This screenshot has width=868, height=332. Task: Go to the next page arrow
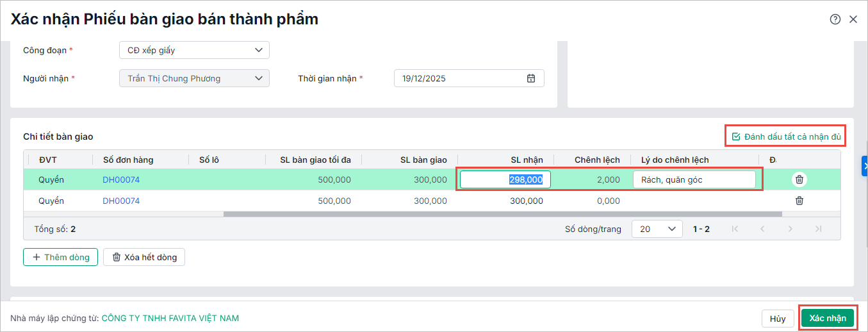click(790, 229)
